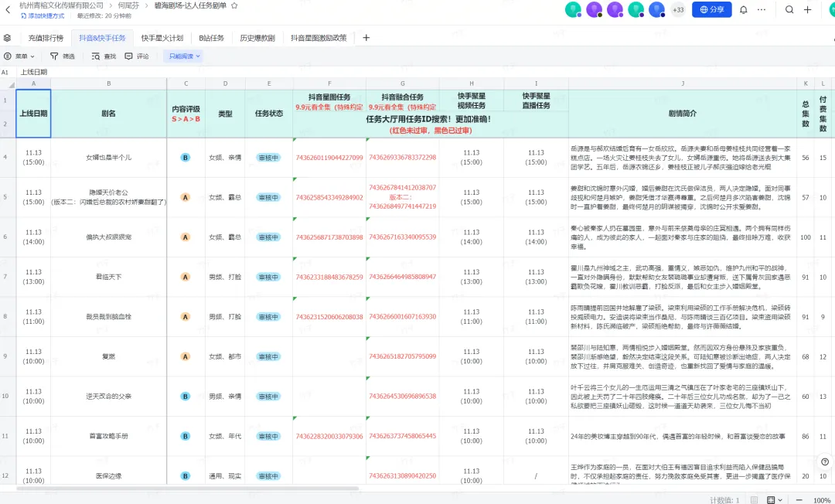Open the 历史爆款剧 tab
The image size is (835, 504).
tap(257, 38)
